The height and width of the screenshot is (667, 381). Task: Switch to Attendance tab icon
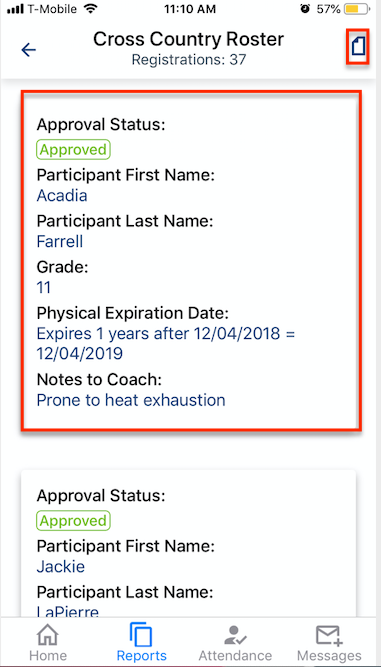235,635
